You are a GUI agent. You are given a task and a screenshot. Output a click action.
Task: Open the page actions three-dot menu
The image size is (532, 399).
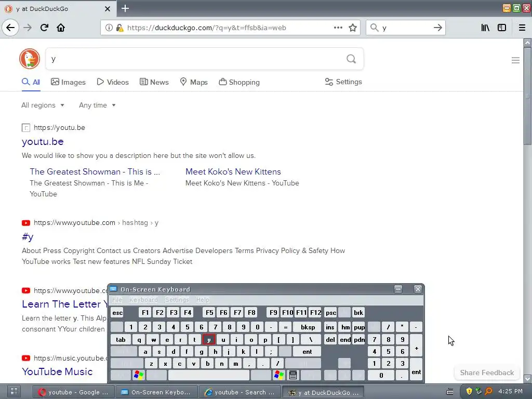[x=338, y=28]
